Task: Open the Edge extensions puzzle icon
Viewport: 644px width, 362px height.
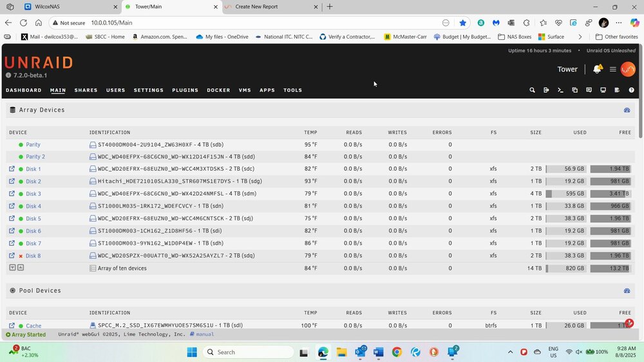Action: pos(526,23)
